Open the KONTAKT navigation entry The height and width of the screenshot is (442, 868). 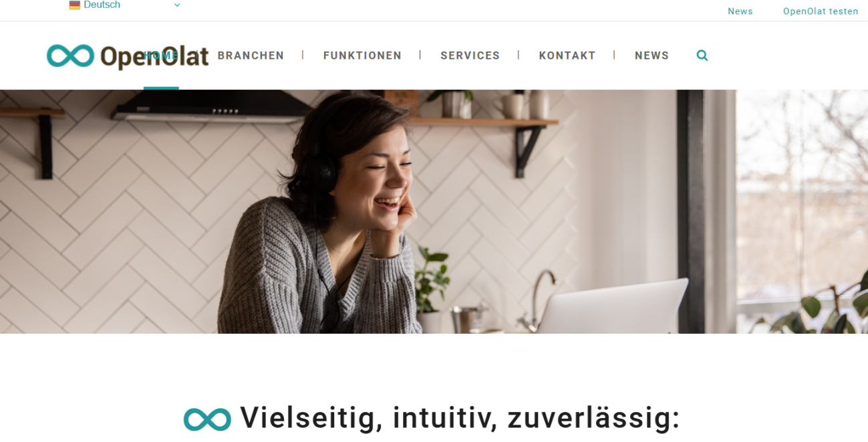point(567,56)
